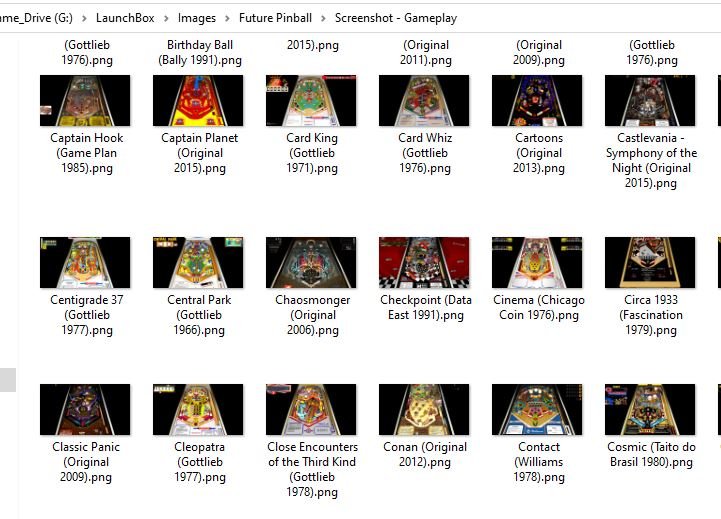
Task: Select Cleopatra (Gottlieb 1977) thumbnail
Action: [198, 410]
